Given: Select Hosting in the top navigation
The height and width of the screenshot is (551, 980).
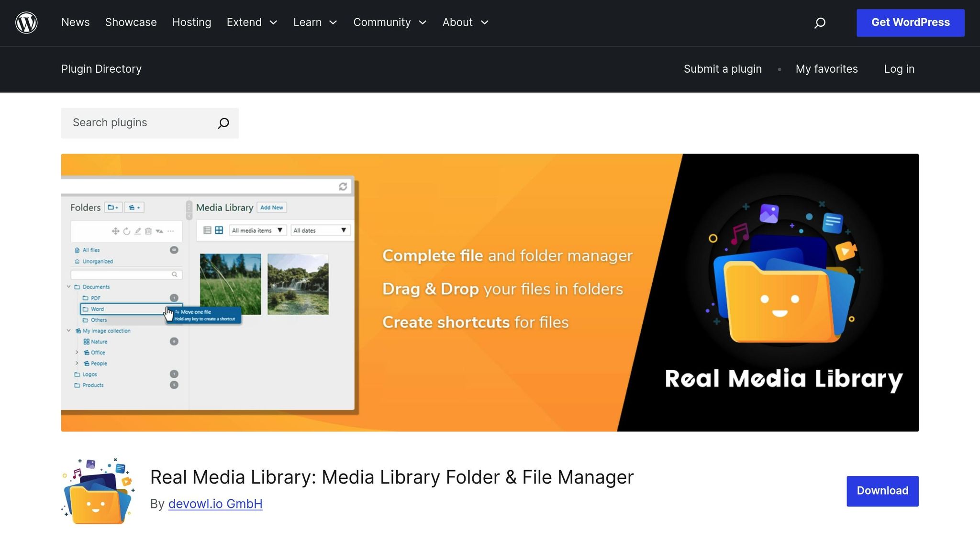Looking at the screenshot, I should coord(191,22).
